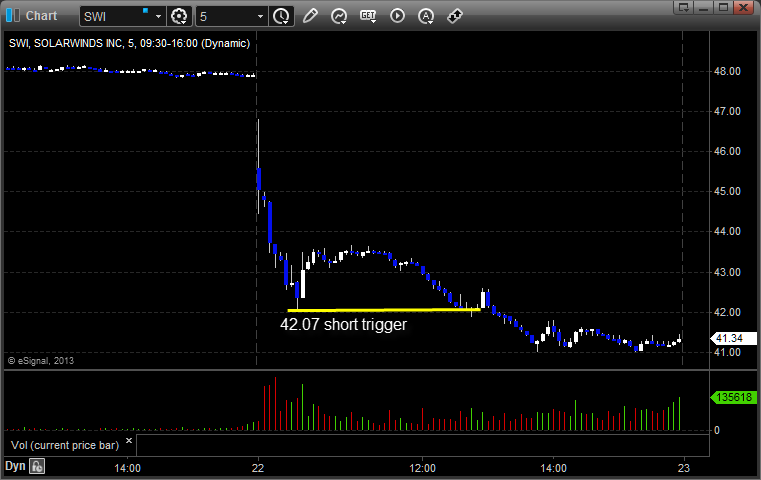
Task: Click the GET tools icon
Action: click(x=368, y=16)
